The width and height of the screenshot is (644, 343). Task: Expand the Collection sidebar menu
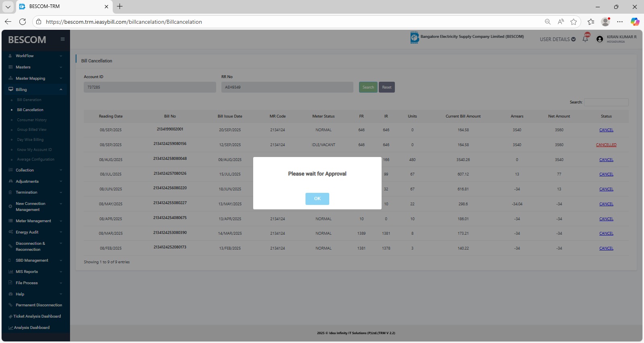[35, 170]
